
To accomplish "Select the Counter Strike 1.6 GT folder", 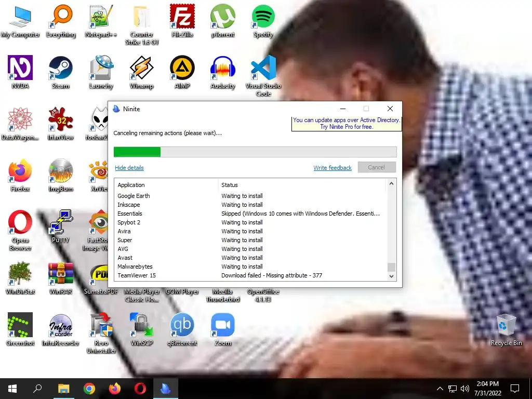I will tap(141, 25).
